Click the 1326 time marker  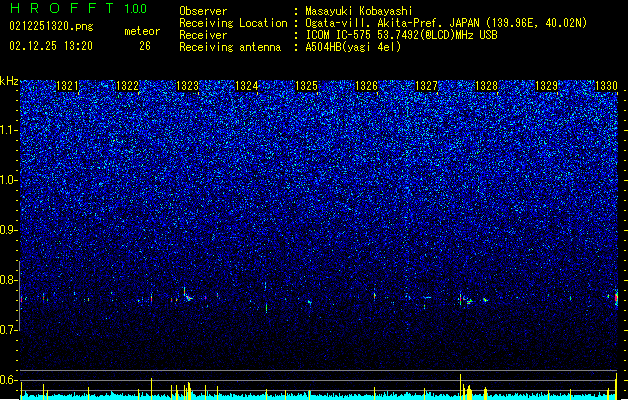pos(366,86)
